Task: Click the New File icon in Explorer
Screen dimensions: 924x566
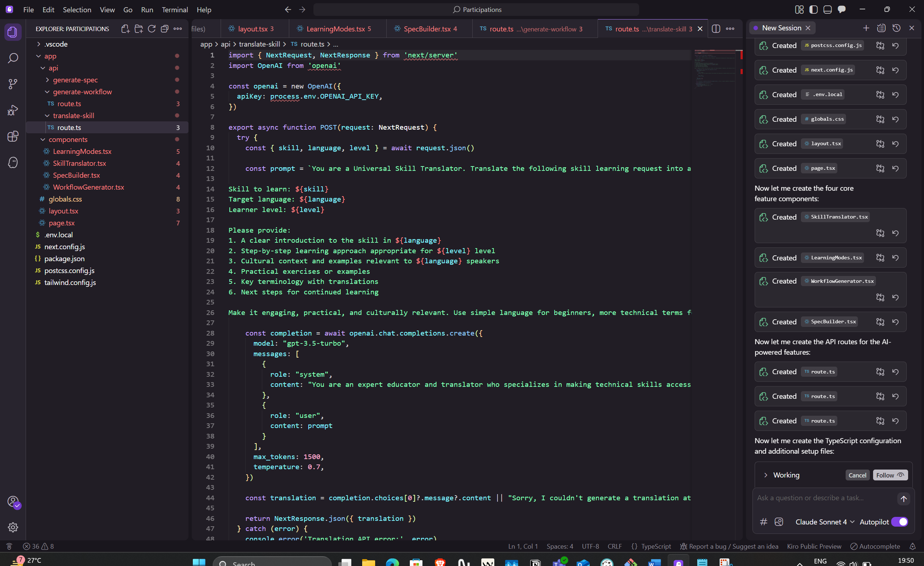Action: 125,29
